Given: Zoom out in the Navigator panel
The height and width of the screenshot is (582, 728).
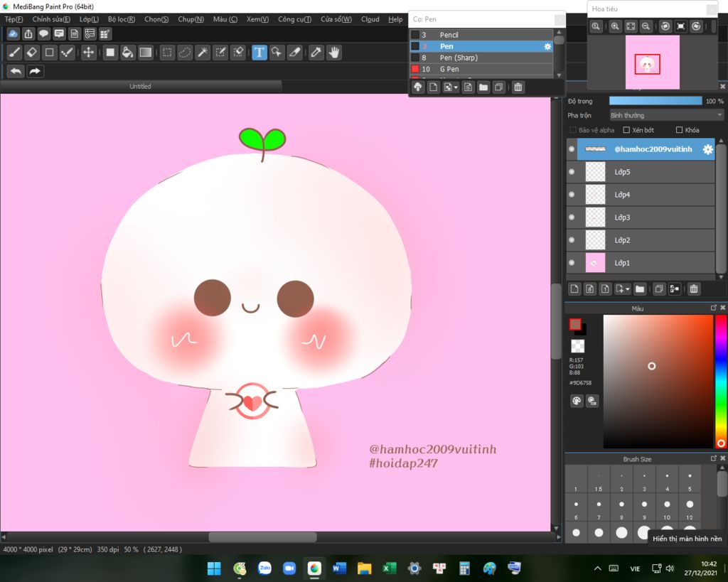Looking at the screenshot, I should (646, 26).
